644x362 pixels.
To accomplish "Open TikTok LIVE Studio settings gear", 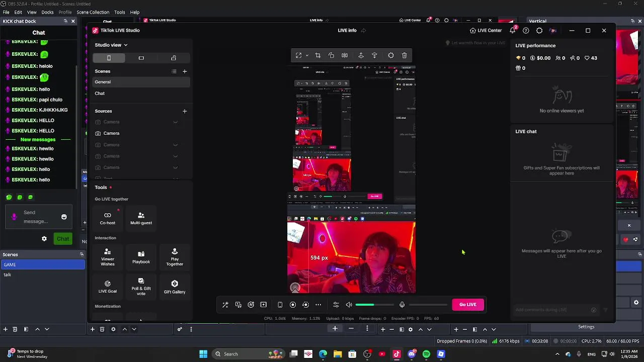I will coord(539,31).
